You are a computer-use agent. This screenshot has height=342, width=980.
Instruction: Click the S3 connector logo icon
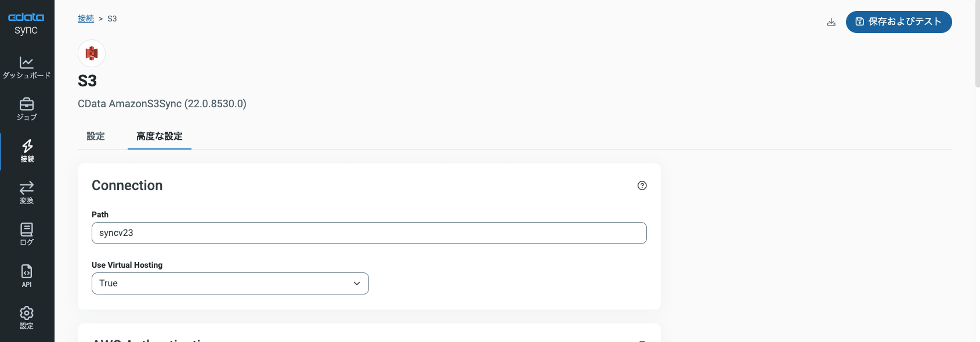[92, 53]
